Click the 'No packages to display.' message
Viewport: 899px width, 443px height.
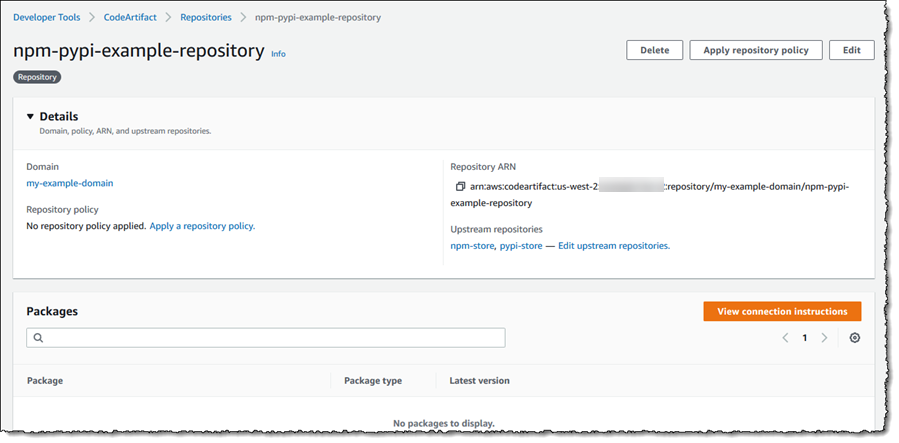point(444,423)
